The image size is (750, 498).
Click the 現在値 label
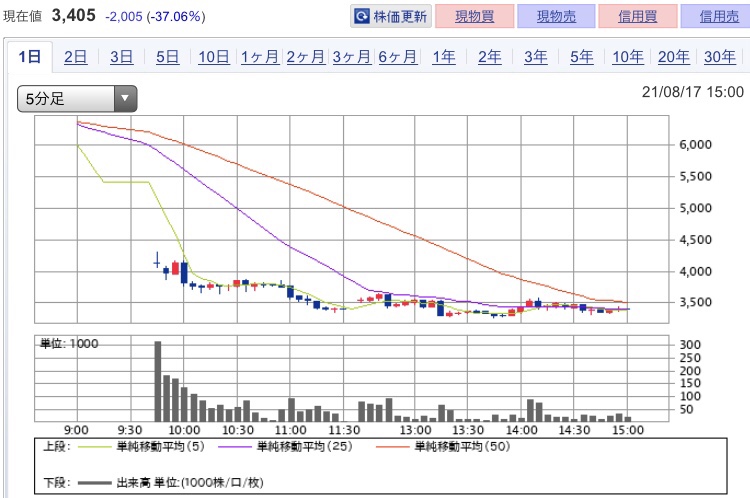click(x=22, y=16)
